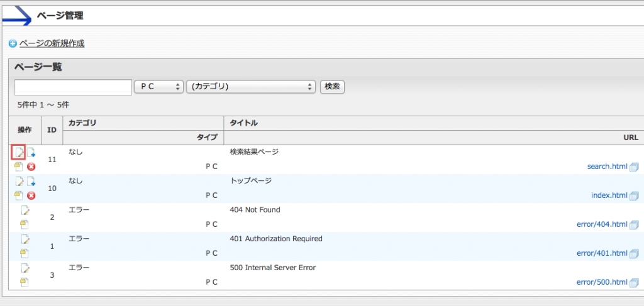Click the カテゴリ column header

click(x=82, y=123)
